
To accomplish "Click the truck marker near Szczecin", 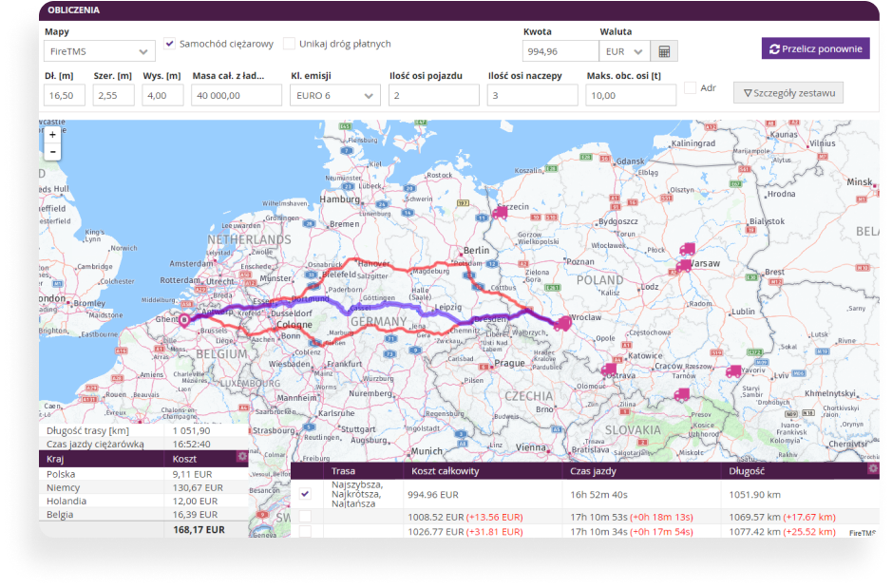I will click(x=499, y=213).
